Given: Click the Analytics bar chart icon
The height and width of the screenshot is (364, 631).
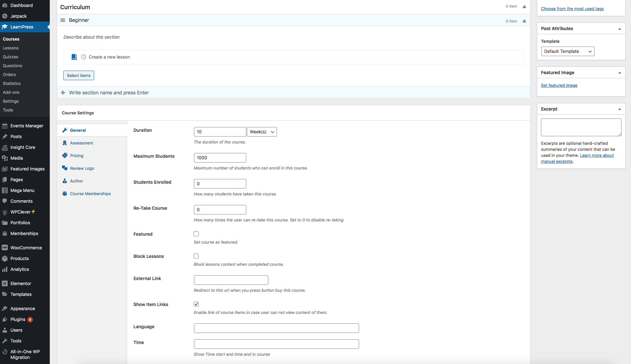Looking at the screenshot, I should pyautogui.click(x=5, y=269).
